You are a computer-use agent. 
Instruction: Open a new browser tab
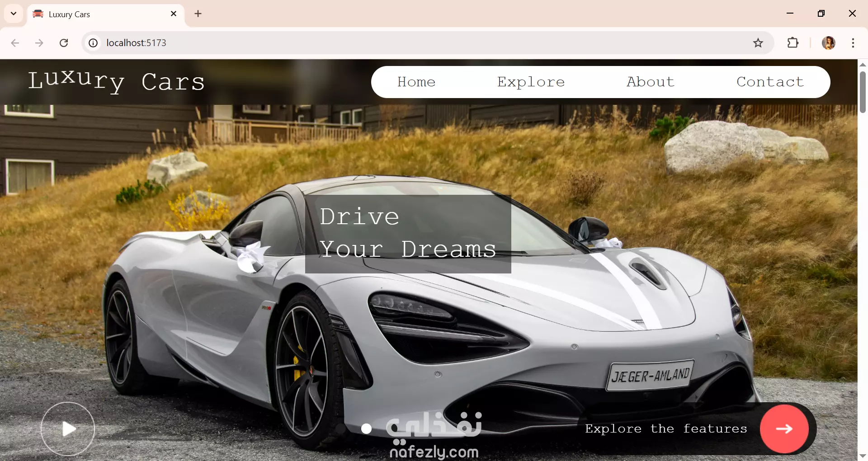pyautogui.click(x=198, y=14)
